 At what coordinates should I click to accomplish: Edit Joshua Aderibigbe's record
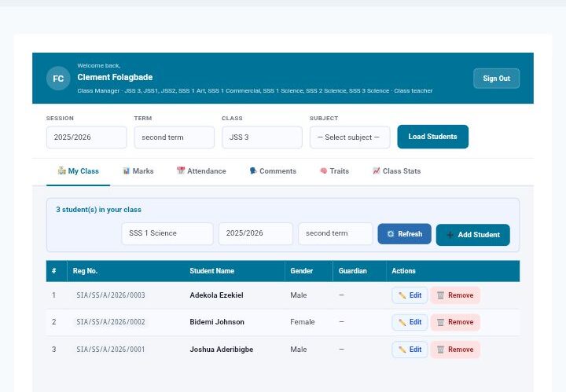coord(410,350)
